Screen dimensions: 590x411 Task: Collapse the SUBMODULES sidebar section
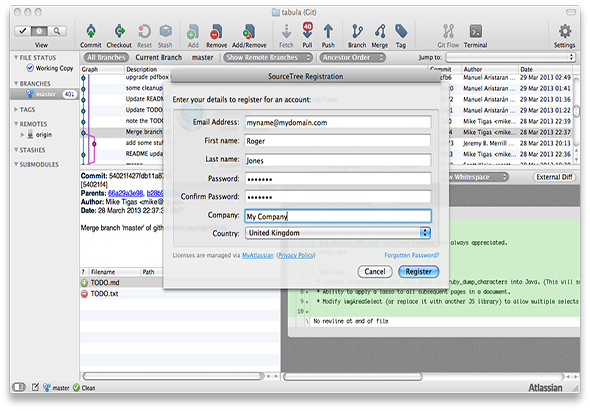pos(16,164)
